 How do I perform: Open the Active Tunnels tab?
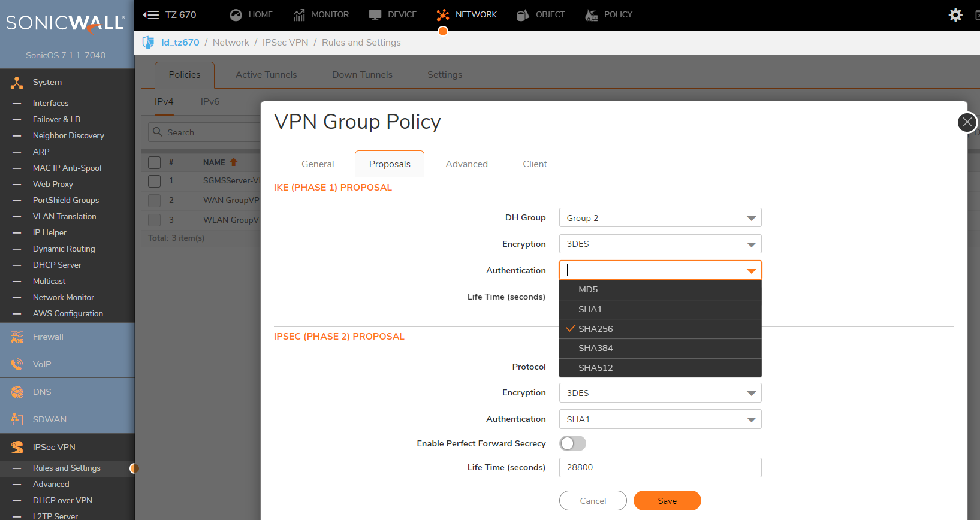point(266,75)
